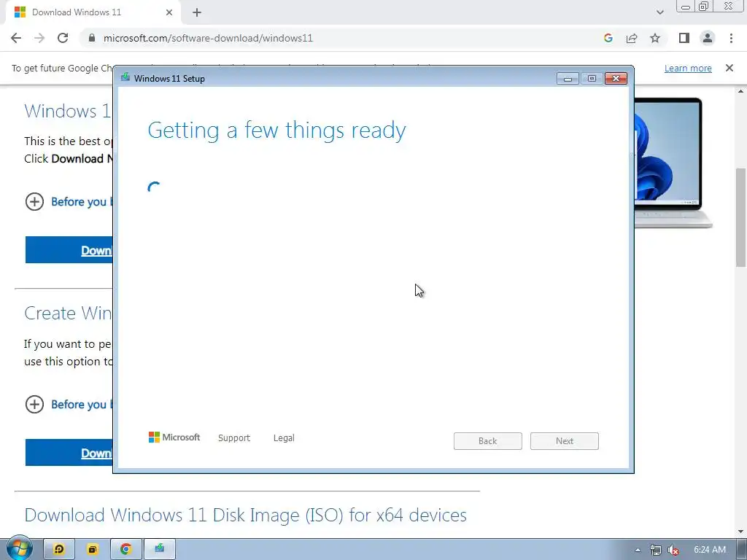747x560 pixels.
Task: Click the scrollbar down arrow
Action: coord(741,532)
